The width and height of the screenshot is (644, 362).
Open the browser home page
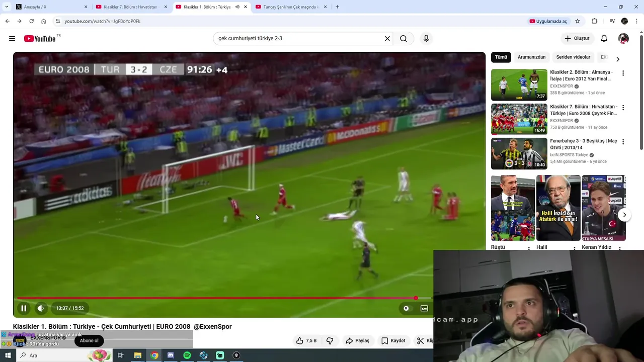click(x=43, y=21)
